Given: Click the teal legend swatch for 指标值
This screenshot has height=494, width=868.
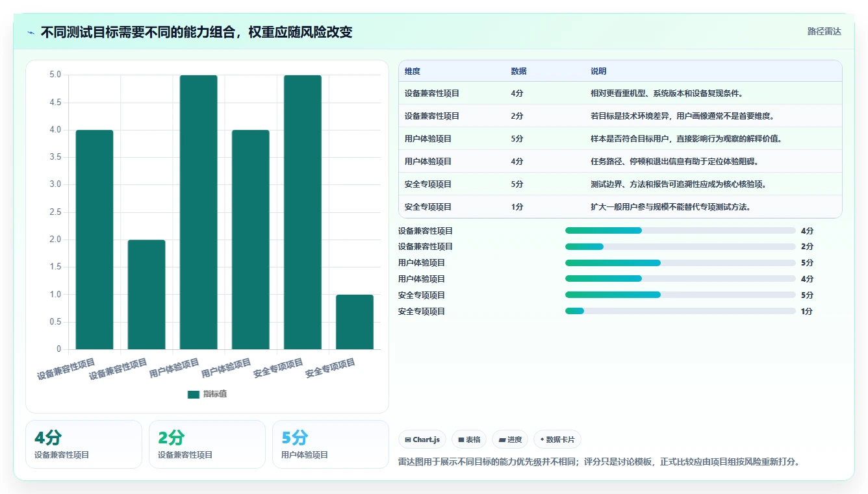Looking at the screenshot, I should point(193,394).
